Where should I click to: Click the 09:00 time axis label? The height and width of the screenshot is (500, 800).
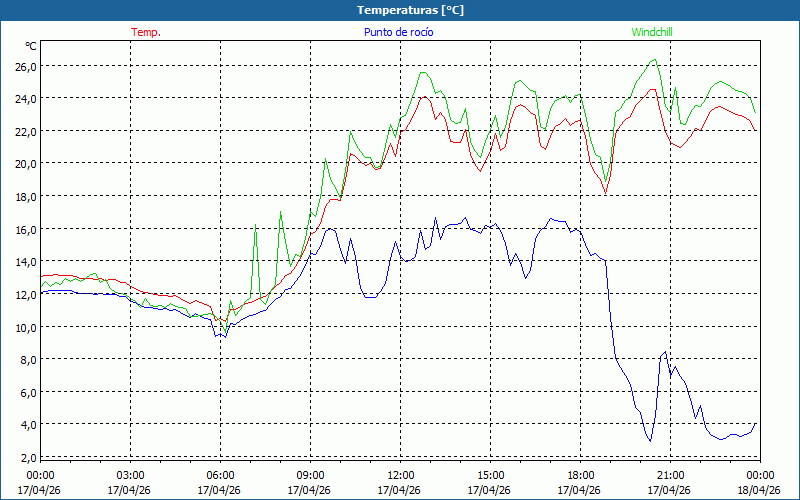[310, 475]
